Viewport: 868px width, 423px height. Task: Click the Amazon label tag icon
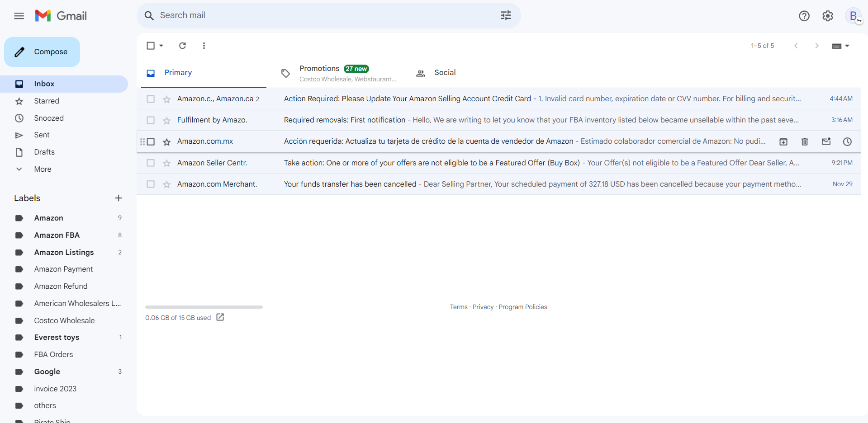point(19,218)
